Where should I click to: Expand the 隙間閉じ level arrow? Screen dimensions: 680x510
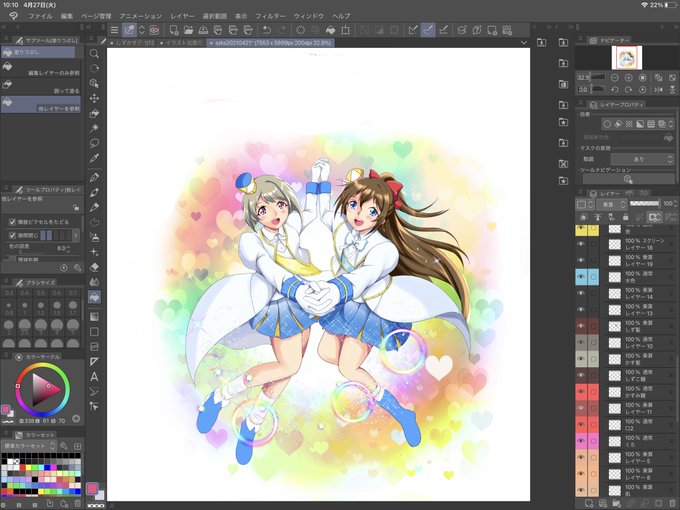75,235
